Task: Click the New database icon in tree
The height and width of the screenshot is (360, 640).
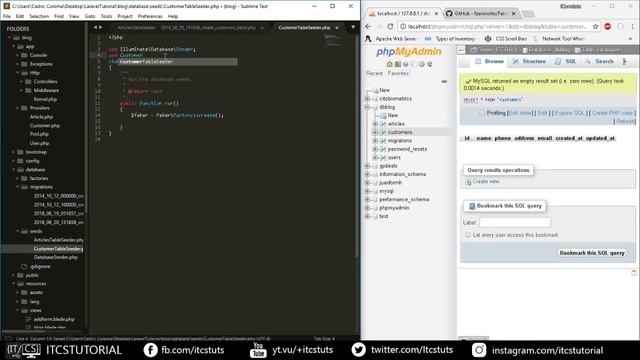Action: tap(376, 90)
